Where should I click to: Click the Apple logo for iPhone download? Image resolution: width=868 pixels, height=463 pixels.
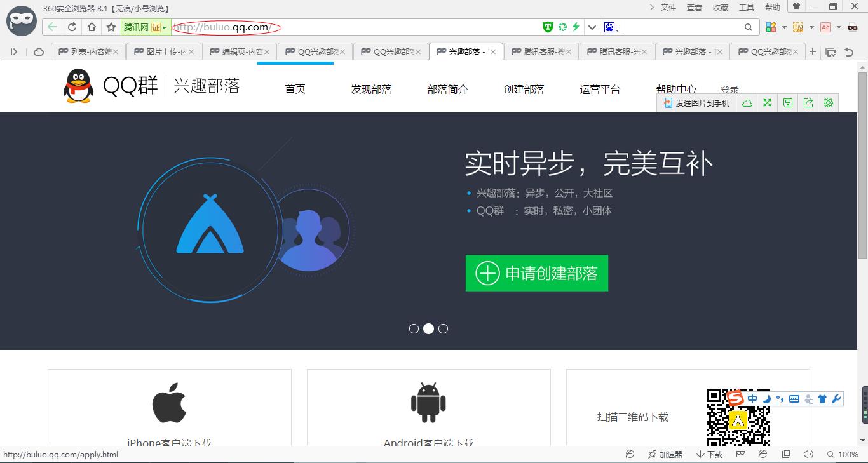pos(169,403)
